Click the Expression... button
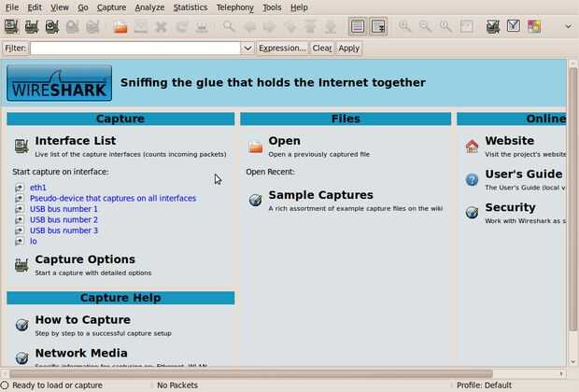This screenshot has height=392, width=579. [x=282, y=49]
